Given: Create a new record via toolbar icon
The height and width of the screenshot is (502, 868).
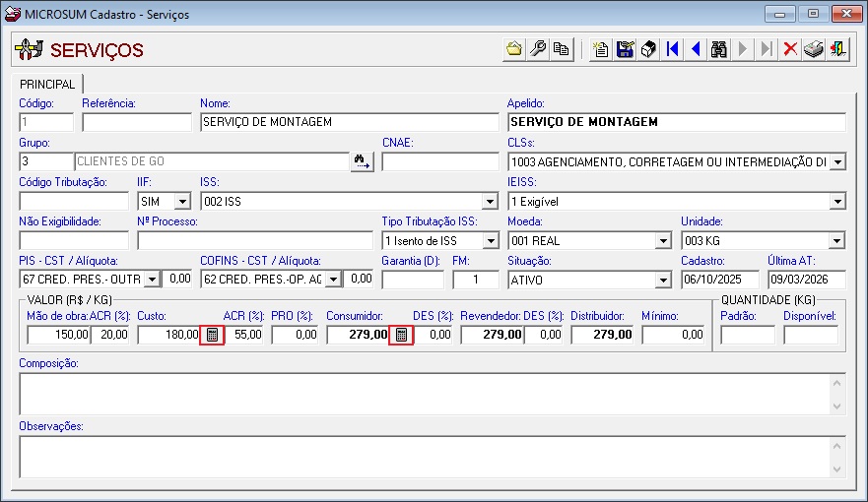Looking at the screenshot, I should 601,50.
